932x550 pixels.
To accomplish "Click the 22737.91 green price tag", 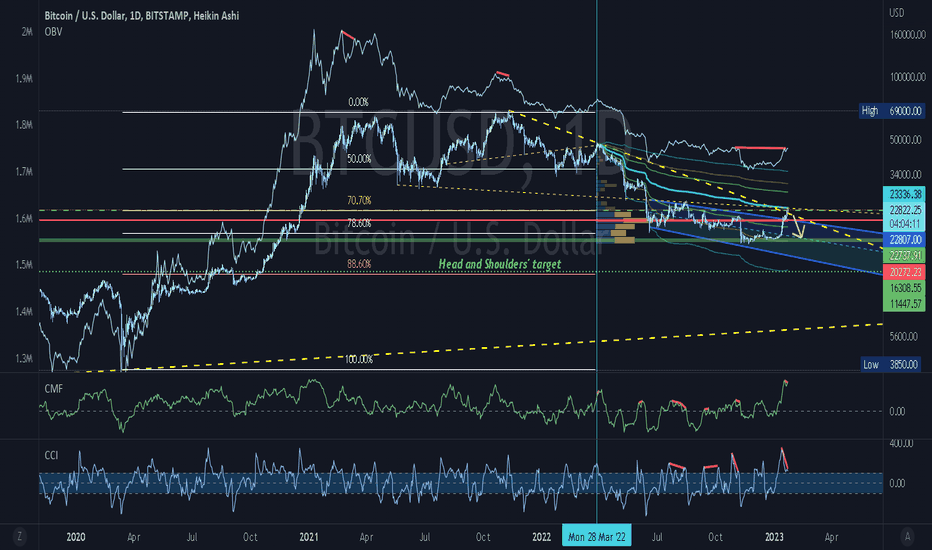I will [905, 256].
